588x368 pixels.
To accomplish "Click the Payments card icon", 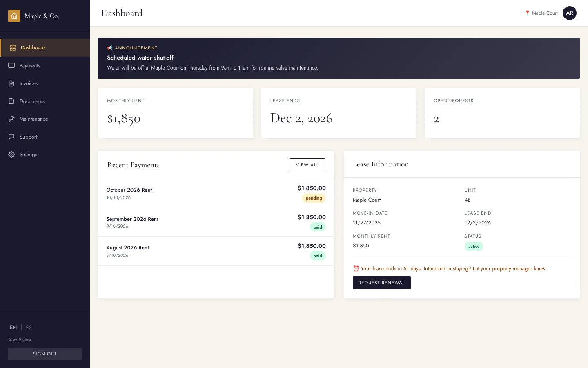I will [x=11, y=65].
